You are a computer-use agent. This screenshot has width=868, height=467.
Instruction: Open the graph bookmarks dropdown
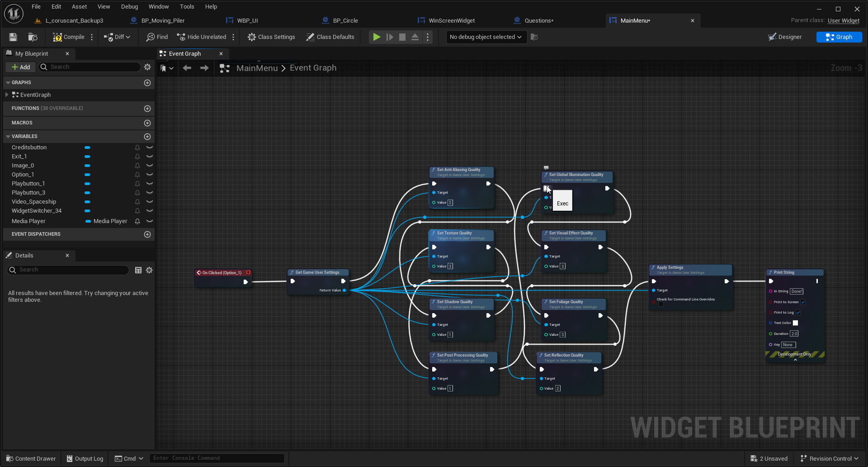pos(167,68)
